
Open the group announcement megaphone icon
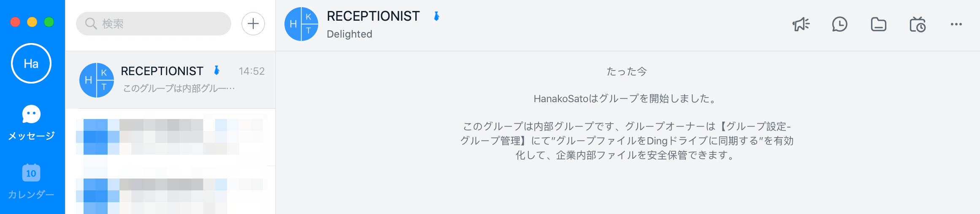point(801,24)
